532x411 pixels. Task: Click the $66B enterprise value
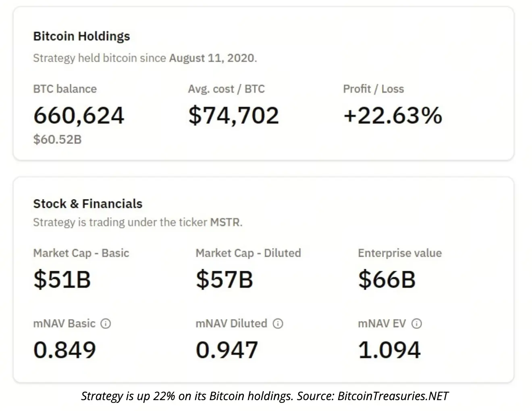(387, 279)
